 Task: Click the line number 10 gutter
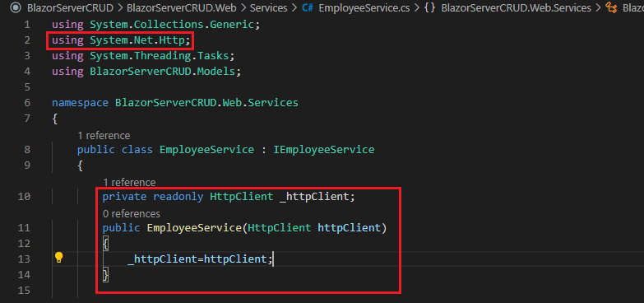[24, 197]
